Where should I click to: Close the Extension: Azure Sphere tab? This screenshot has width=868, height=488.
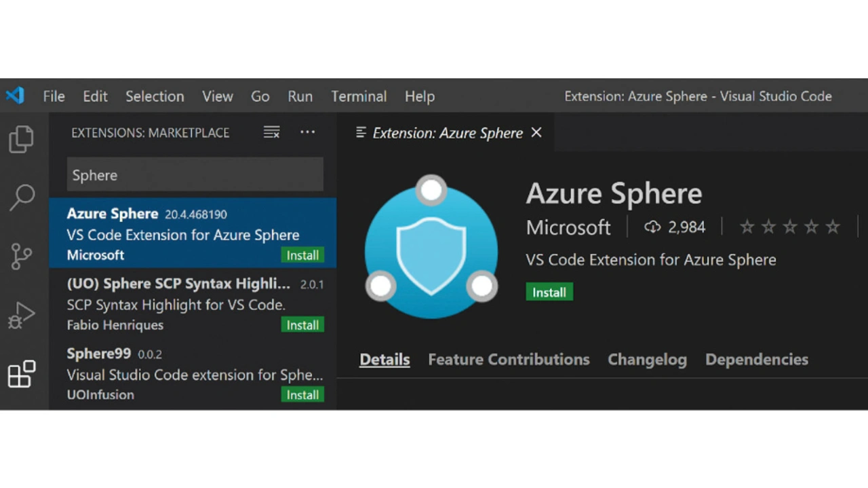coord(536,132)
